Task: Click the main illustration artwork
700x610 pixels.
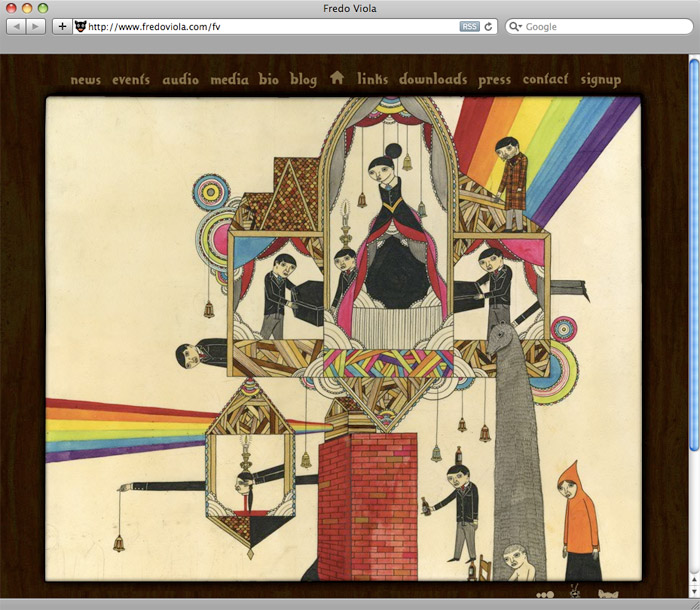Action: coord(343,339)
